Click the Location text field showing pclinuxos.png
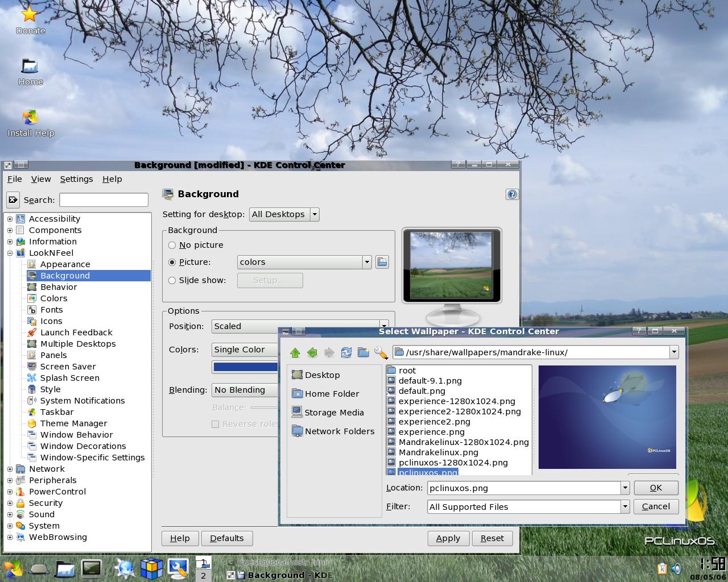 524,488
